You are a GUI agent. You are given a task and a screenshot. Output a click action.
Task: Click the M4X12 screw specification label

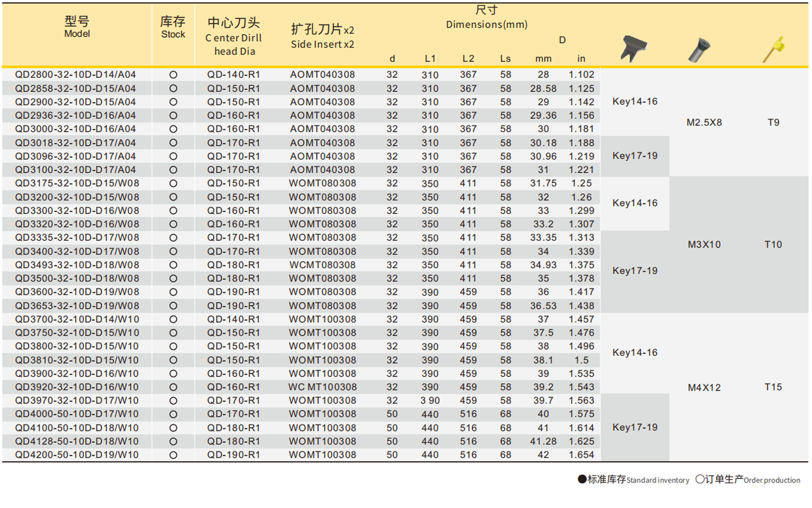(x=704, y=387)
